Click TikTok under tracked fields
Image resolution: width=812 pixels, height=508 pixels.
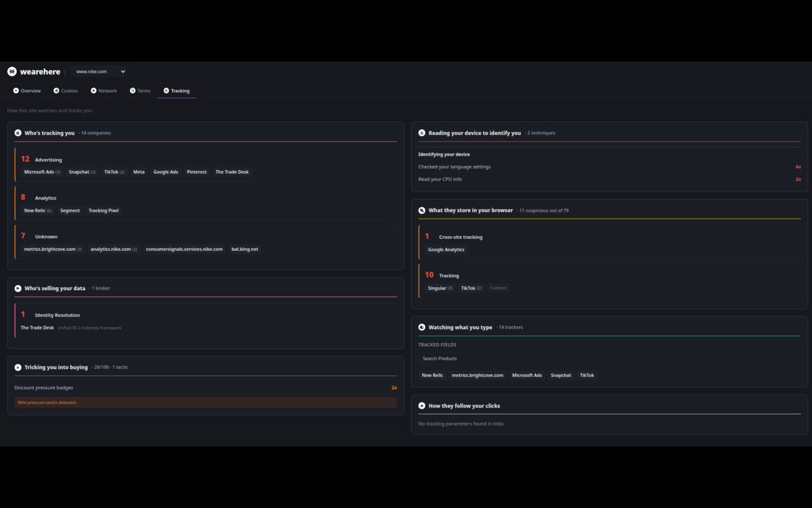coord(587,375)
